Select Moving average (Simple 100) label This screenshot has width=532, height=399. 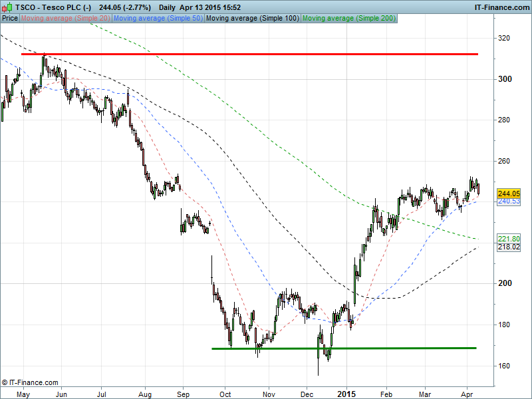pyautogui.click(x=252, y=18)
